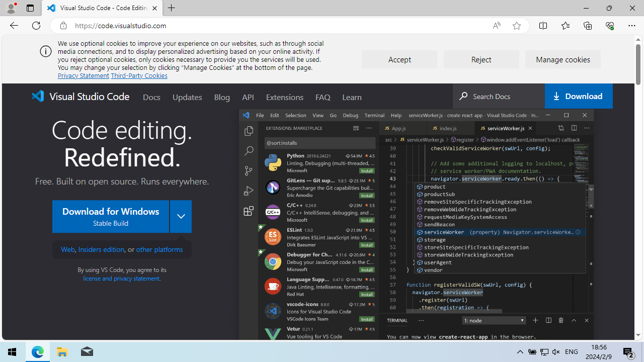Open the notification center
644x362 pixels.
tap(629, 352)
